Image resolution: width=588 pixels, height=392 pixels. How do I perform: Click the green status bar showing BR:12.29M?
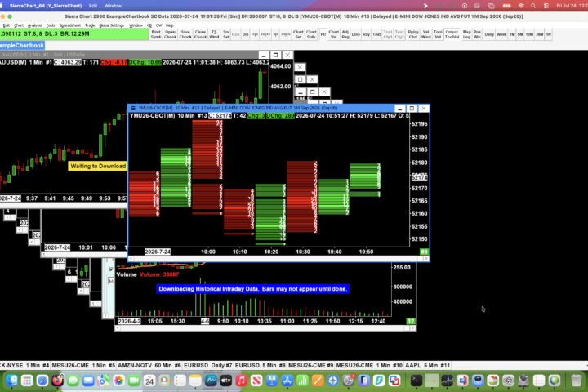[74, 33]
